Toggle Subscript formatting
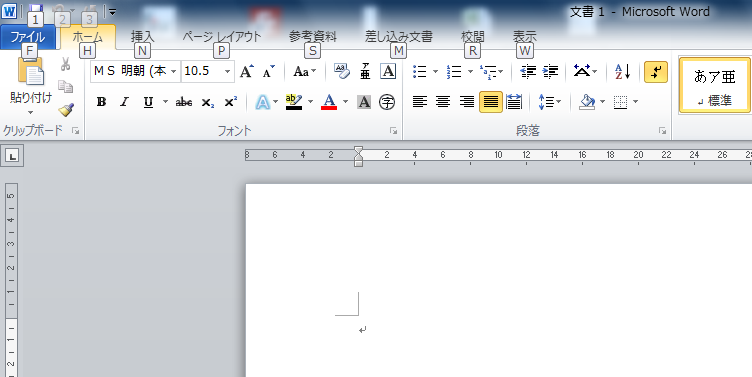The height and width of the screenshot is (377, 752). pos(208,102)
